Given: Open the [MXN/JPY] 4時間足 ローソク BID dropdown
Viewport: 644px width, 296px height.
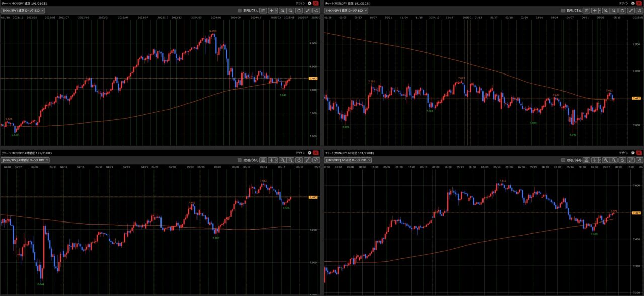Looking at the screenshot, I should pyautogui.click(x=25, y=160).
